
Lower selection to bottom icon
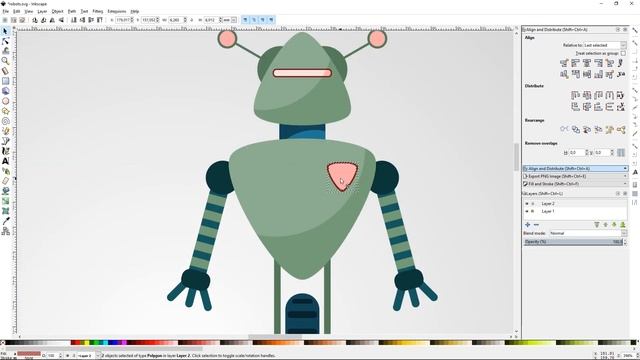pos(74,20)
